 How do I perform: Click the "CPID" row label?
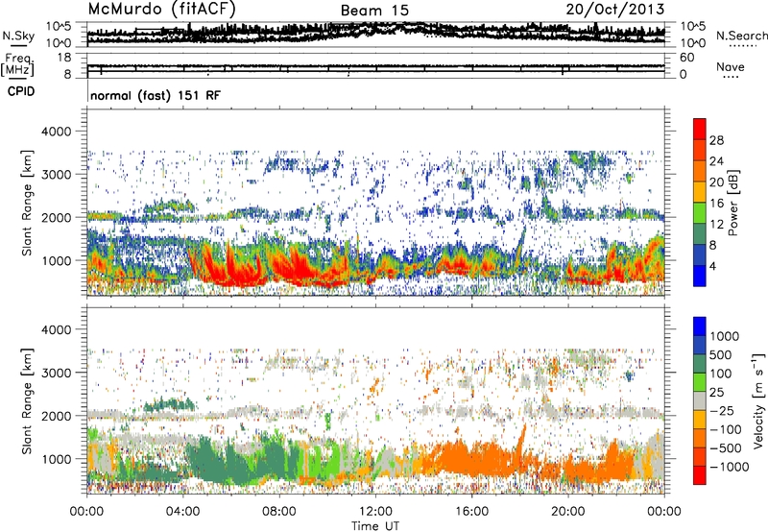[x=21, y=91]
